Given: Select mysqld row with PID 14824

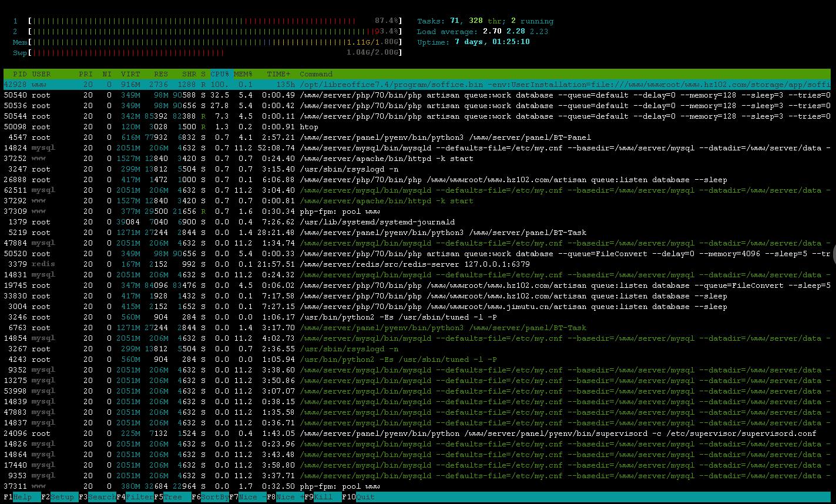Looking at the screenshot, I should 417,148.
